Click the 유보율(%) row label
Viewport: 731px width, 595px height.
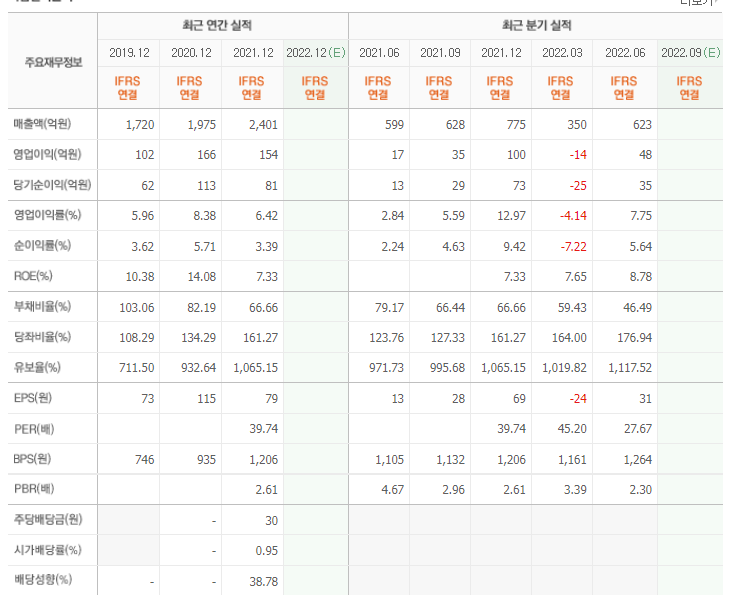coord(37,367)
